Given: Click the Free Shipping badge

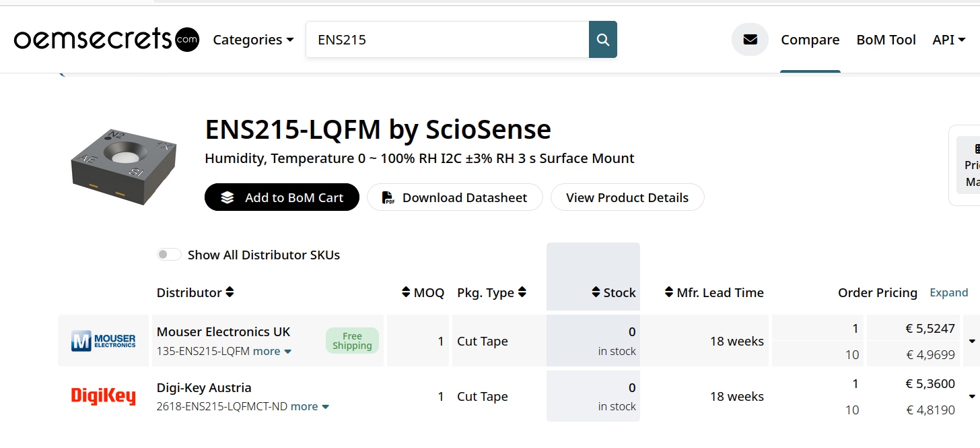Looking at the screenshot, I should tap(352, 341).
